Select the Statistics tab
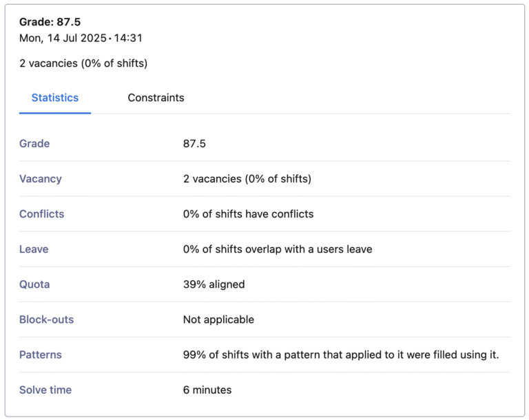Image resolution: width=529 pixels, height=420 pixels. [55, 98]
